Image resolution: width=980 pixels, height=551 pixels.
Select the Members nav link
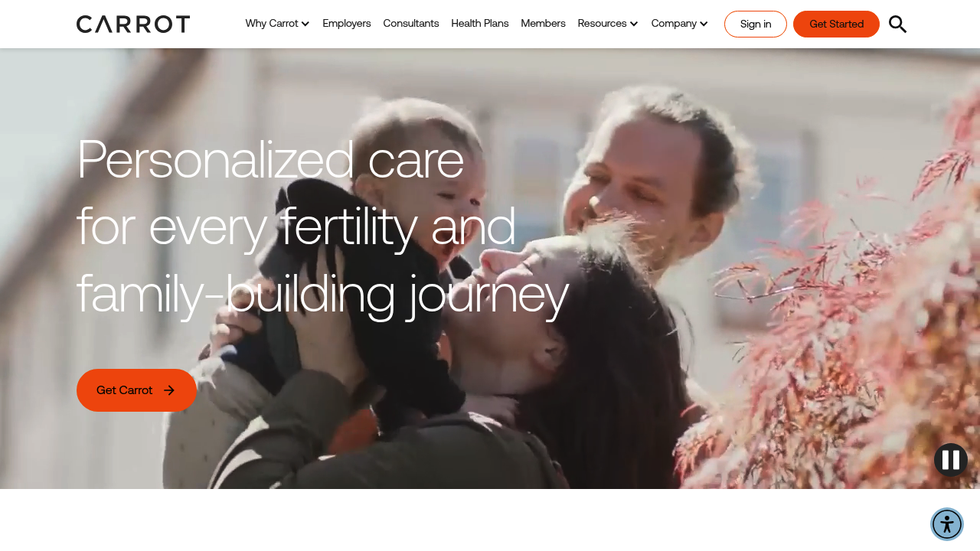point(544,23)
